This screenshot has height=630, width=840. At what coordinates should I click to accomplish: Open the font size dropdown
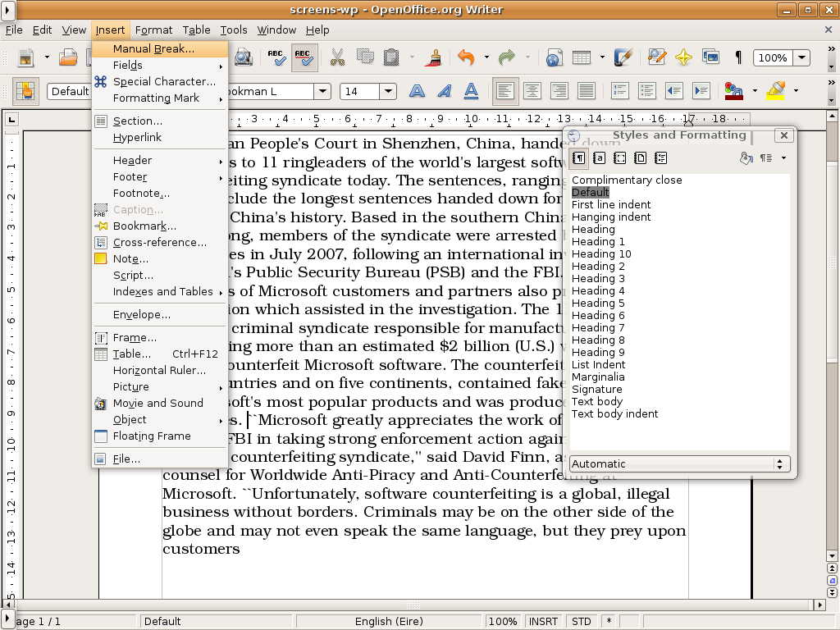(388, 92)
